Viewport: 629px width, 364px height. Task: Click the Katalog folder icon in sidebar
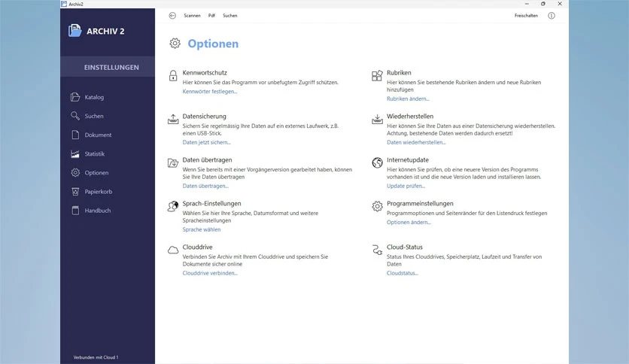[x=75, y=97]
